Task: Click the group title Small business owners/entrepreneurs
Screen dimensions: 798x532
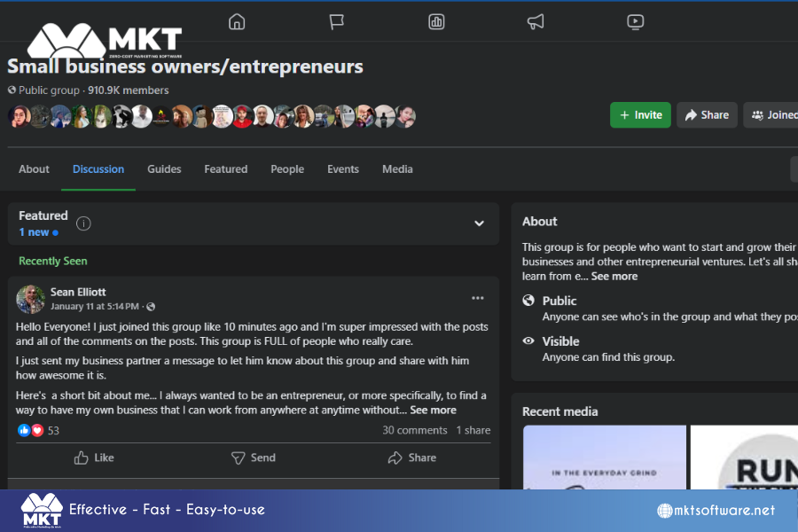Action: [x=185, y=66]
